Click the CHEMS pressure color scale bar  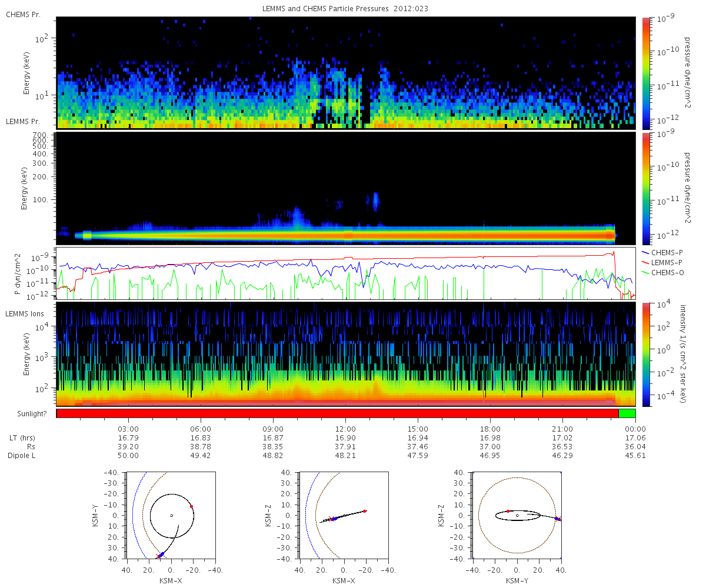click(x=646, y=73)
